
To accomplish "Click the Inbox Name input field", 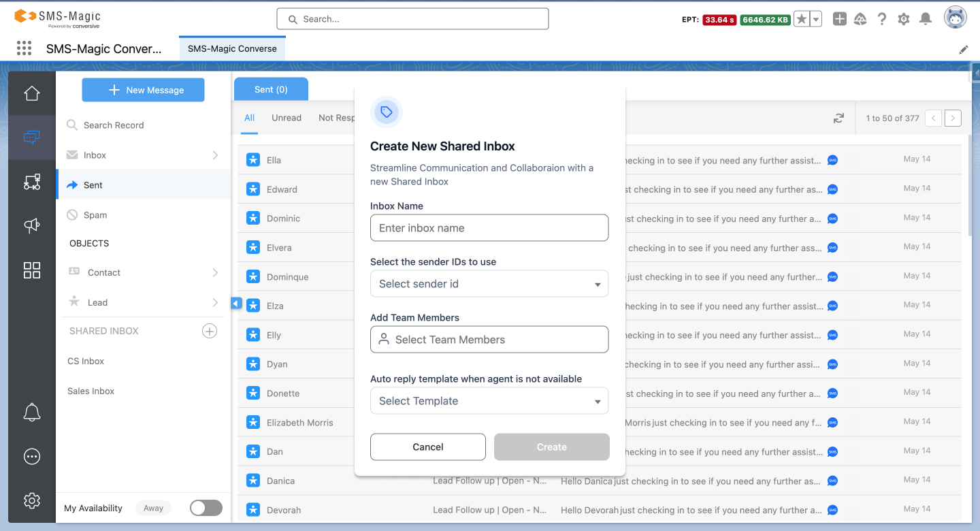I will click(x=489, y=228).
